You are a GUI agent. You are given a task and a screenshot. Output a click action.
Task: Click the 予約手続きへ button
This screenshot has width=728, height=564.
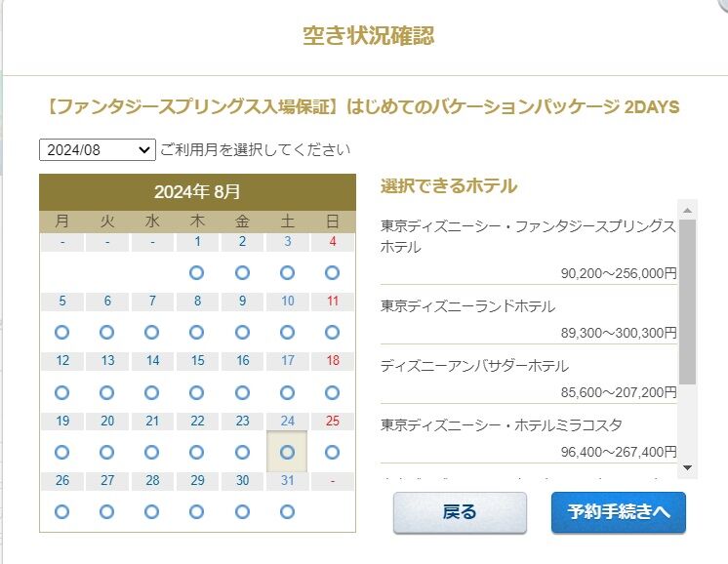(x=618, y=512)
